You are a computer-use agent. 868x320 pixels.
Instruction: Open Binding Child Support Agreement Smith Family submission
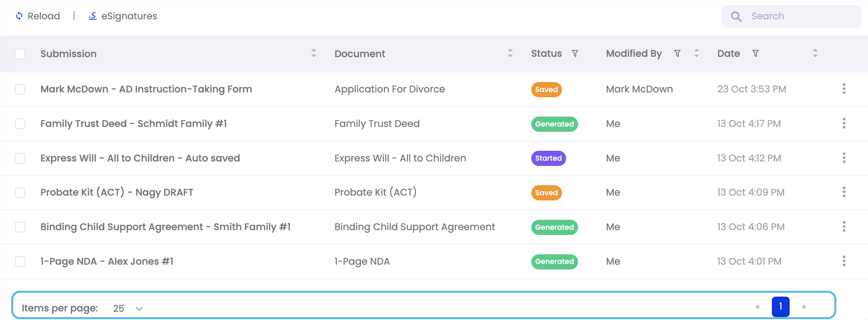coord(165,227)
